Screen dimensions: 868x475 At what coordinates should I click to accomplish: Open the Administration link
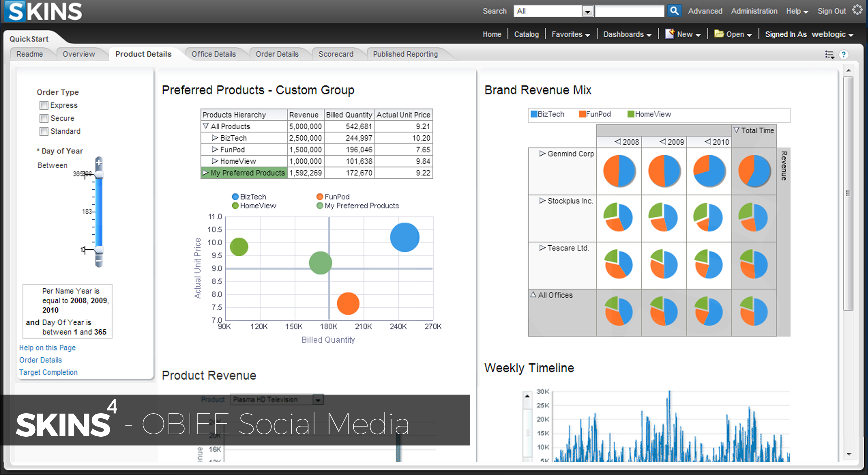(x=754, y=11)
